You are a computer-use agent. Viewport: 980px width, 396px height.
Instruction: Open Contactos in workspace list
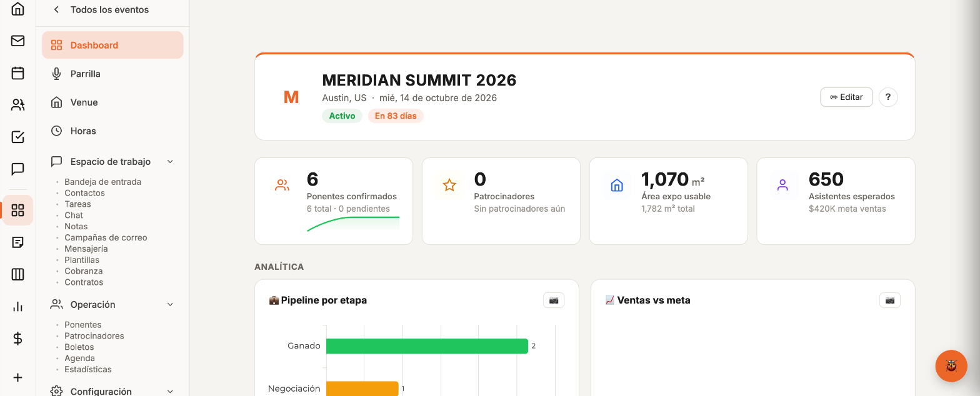[84, 193]
